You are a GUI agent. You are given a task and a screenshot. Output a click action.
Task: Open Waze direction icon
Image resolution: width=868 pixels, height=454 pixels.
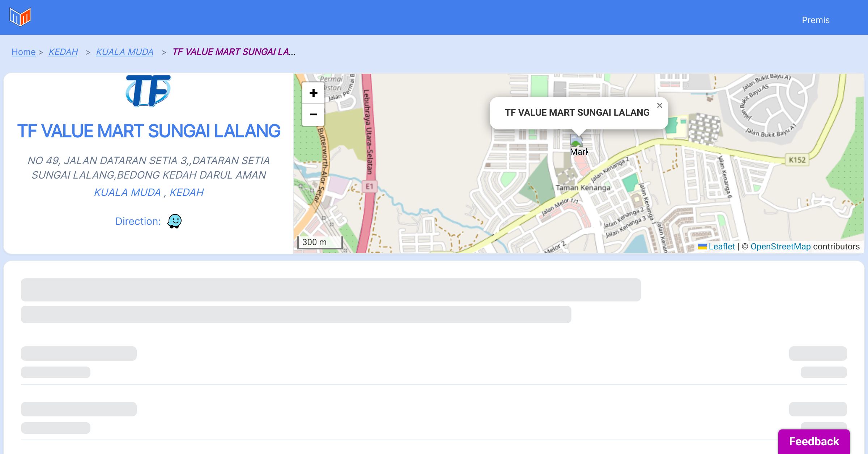174,221
